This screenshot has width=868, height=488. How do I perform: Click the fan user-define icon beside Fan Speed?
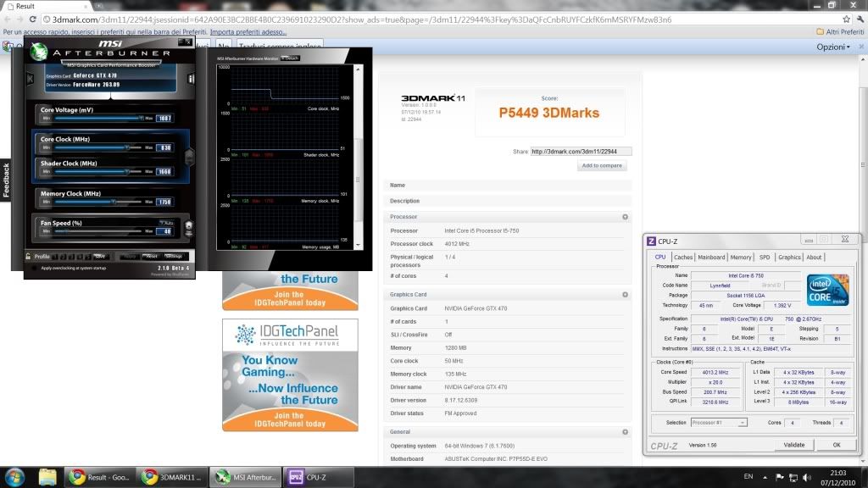coord(188,227)
